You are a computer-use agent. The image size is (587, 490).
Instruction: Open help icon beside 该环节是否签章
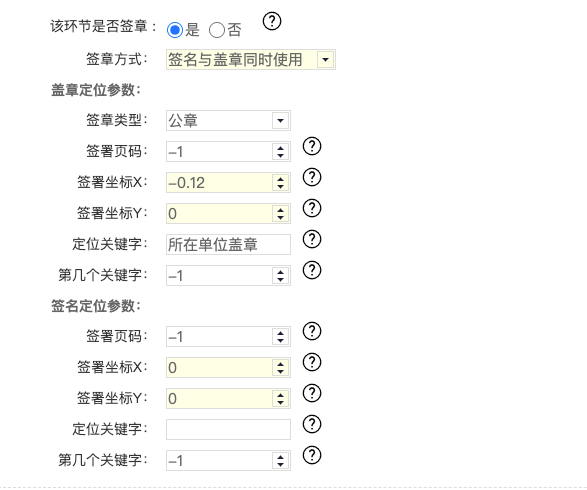(272, 21)
